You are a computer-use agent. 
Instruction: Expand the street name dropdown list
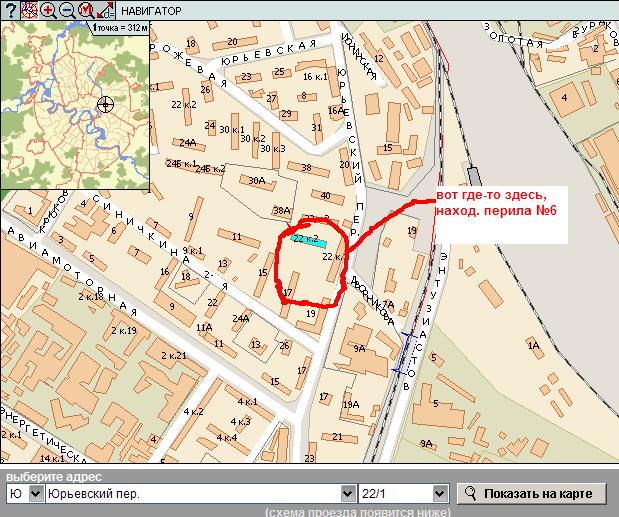pos(348,494)
